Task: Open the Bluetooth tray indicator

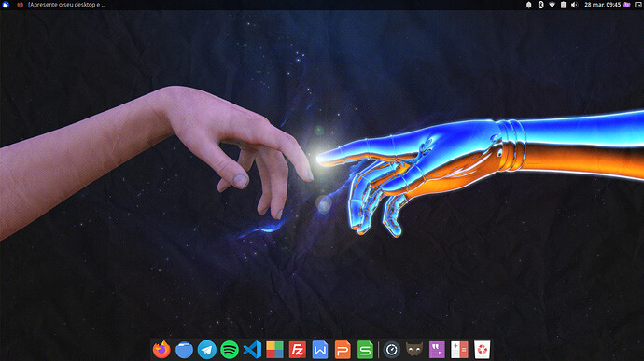Action: click(541, 5)
